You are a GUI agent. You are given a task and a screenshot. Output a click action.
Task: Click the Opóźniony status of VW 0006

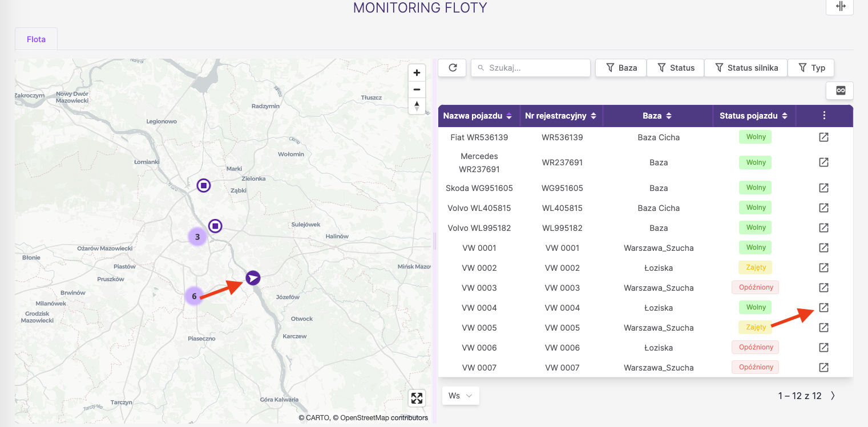[756, 347]
